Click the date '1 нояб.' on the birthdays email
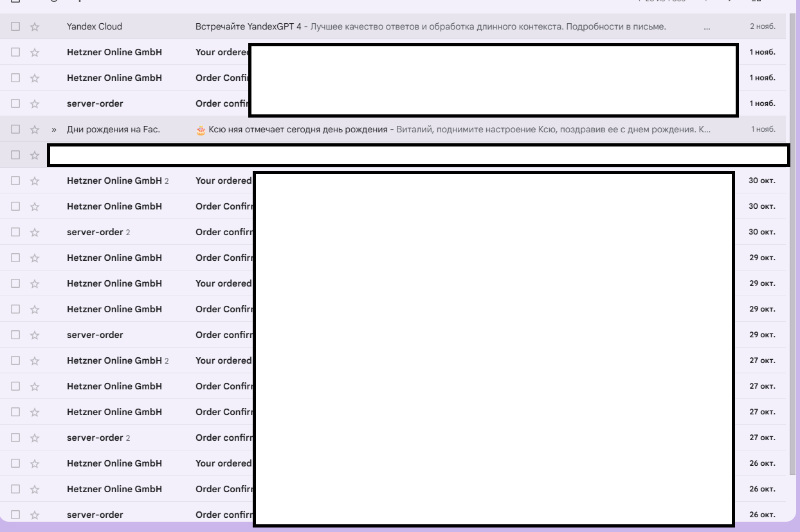This screenshot has width=800, height=532. (763, 129)
